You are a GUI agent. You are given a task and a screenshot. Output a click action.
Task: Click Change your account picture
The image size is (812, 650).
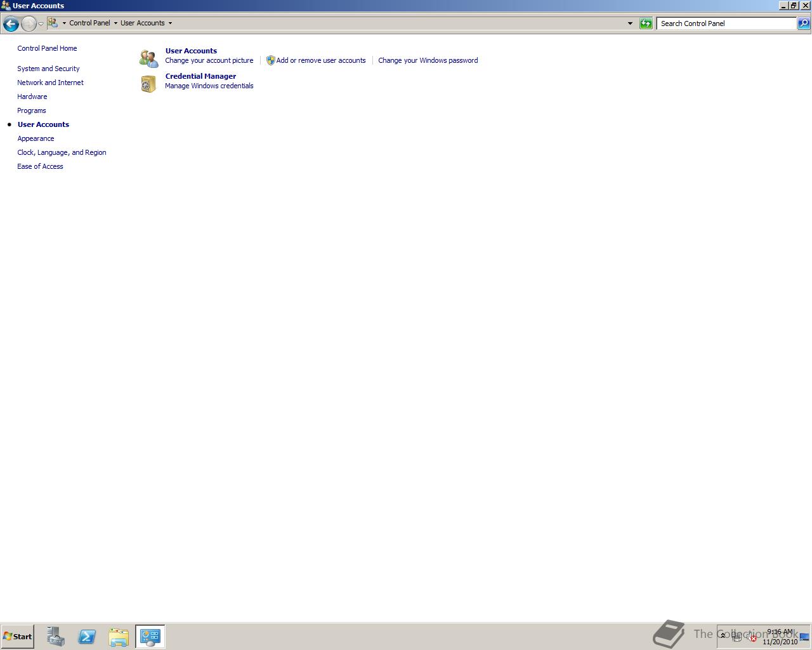tap(209, 60)
